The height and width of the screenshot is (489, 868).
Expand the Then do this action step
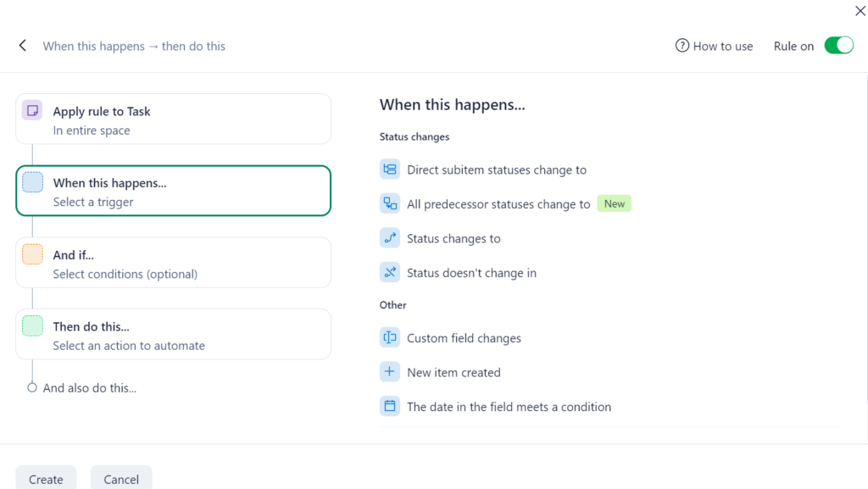tap(173, 333)
